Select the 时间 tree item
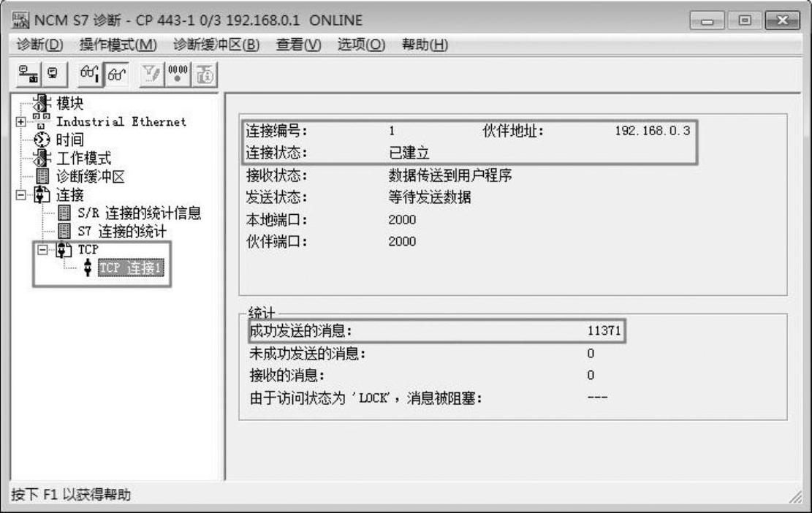Image resolution: width=812 pixels, height=513 pixels. tap(70, 140)
